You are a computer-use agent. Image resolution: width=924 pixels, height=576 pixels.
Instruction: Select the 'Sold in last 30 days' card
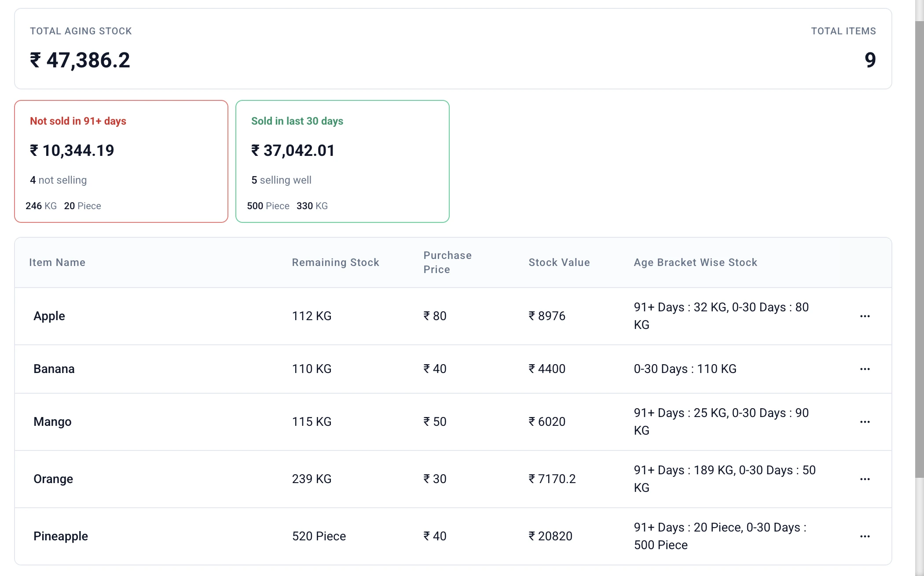coord(342,162)
